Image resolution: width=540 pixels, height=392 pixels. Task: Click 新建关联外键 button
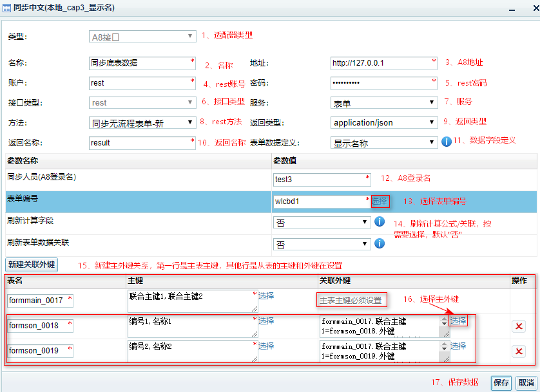31,265
